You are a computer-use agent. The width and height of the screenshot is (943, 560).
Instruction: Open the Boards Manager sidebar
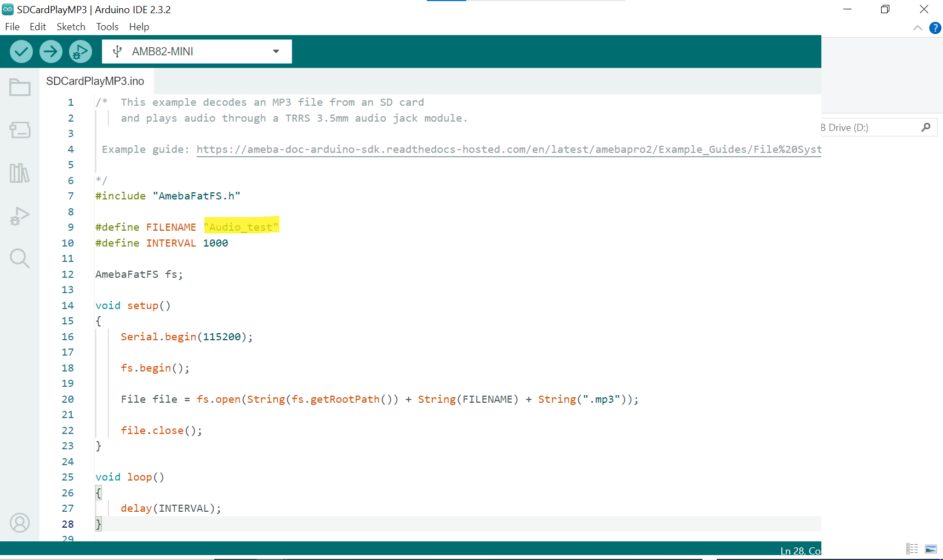pos(20,130)
